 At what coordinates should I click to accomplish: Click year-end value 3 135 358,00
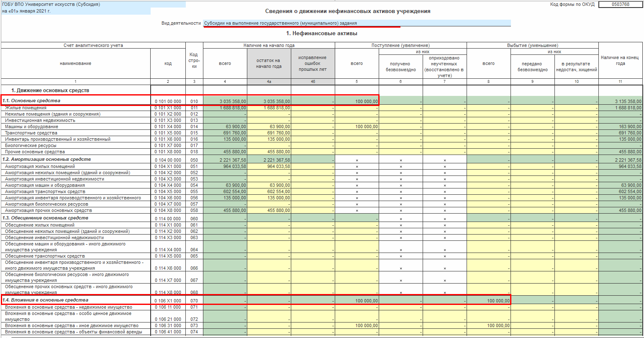(x=621, y=101)
